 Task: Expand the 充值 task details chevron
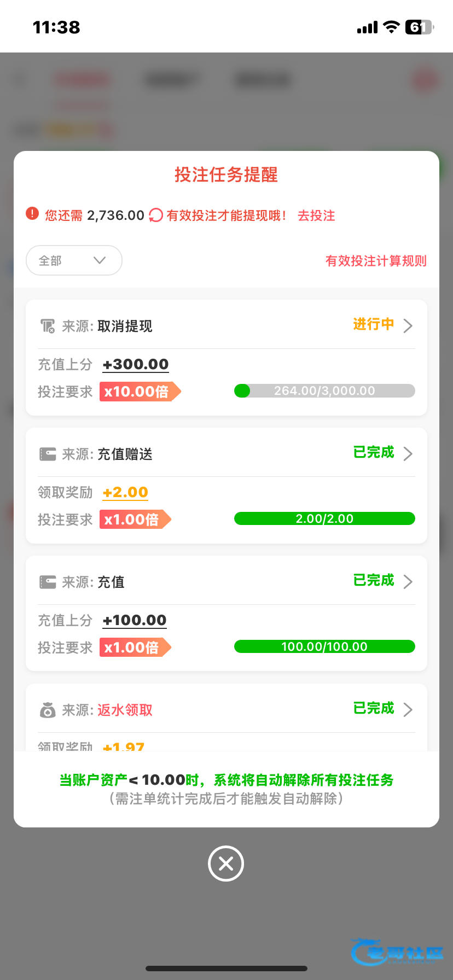click(x=408, y=581)
